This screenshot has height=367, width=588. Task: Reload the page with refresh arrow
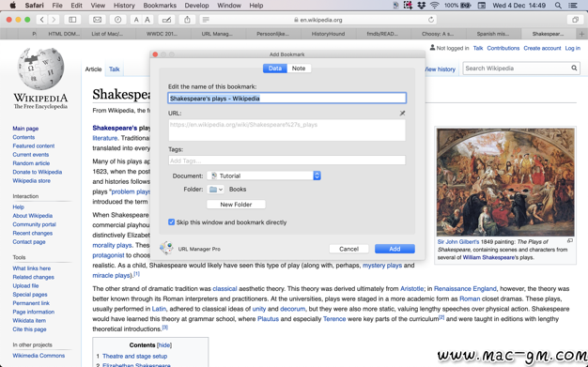click(x=431, y=20)
